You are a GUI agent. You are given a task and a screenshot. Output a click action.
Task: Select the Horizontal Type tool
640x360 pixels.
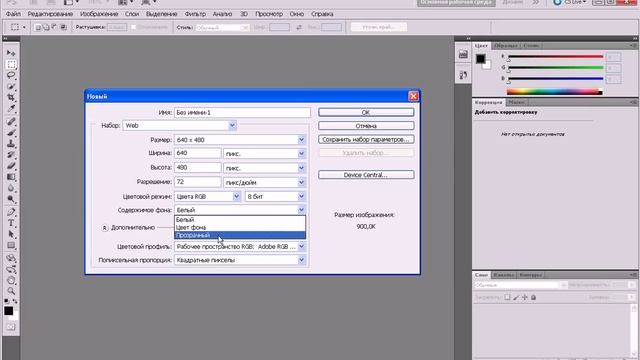(x=11, y=223)
